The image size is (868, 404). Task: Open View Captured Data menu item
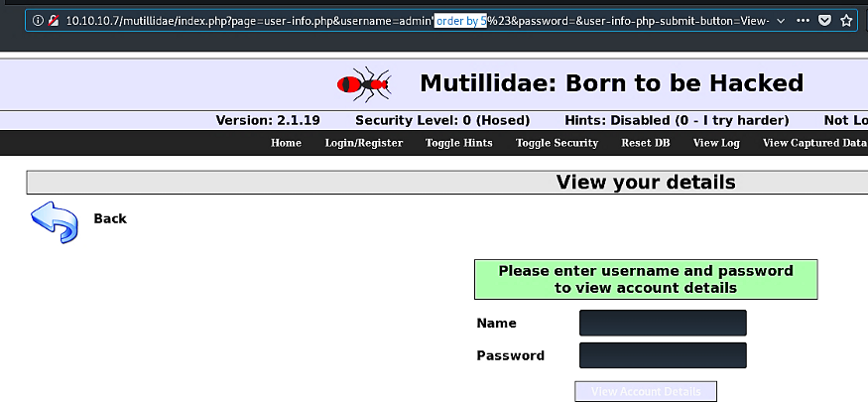coord(814,143)
